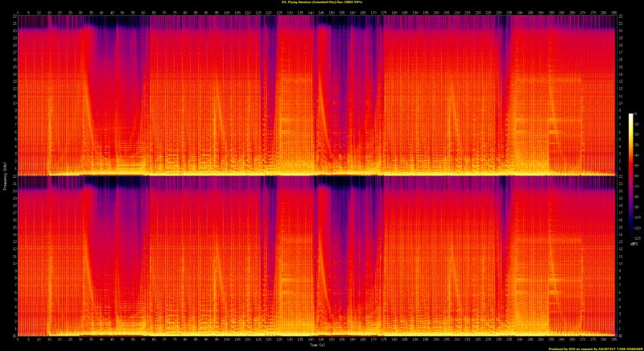Click the 150 second mark on top time axis

[331, 14]
